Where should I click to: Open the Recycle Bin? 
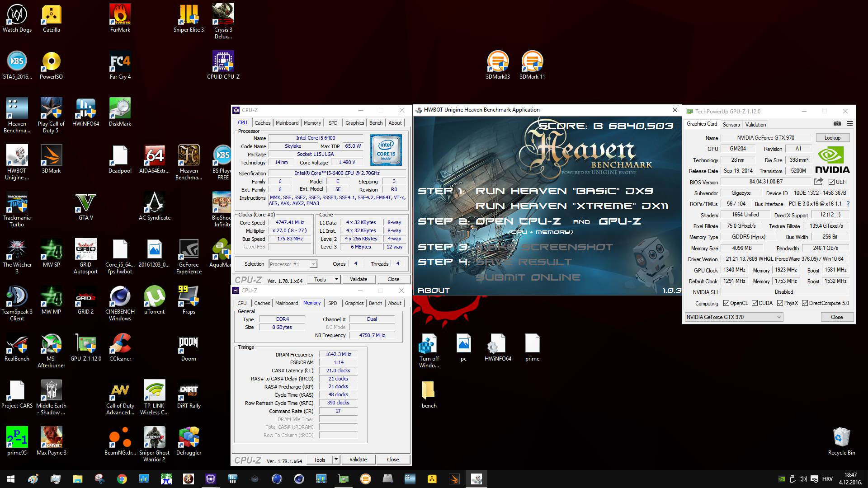pyautogui.click(x=841, y=441)
